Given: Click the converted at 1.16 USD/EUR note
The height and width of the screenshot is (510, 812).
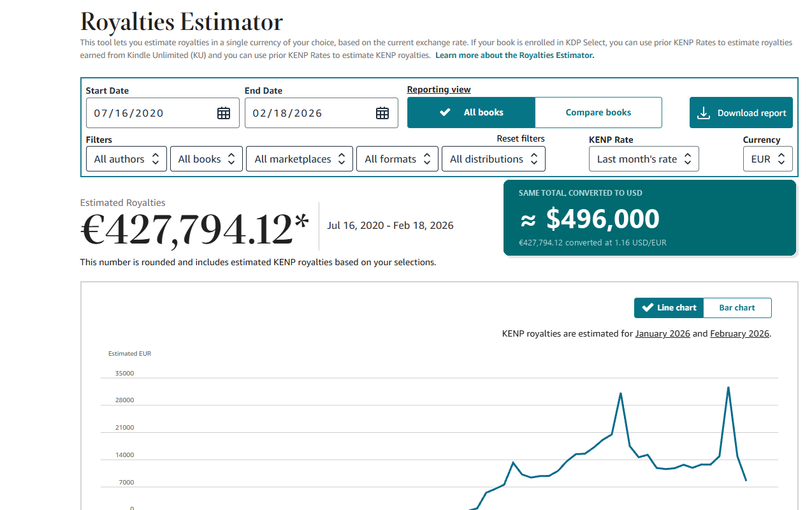Looking at the screenshot, I should coord(593,243).
